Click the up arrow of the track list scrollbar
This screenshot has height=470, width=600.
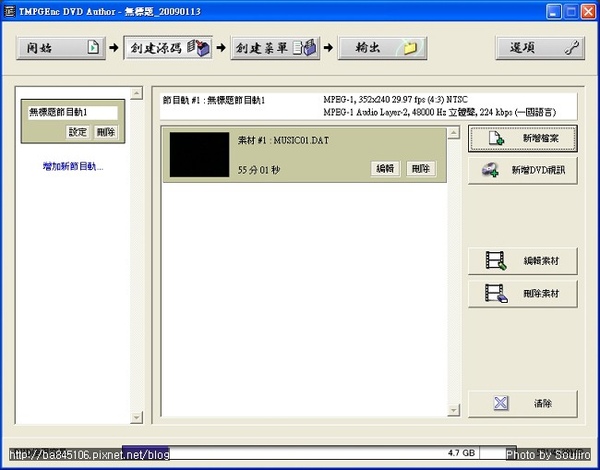[136, 93]
